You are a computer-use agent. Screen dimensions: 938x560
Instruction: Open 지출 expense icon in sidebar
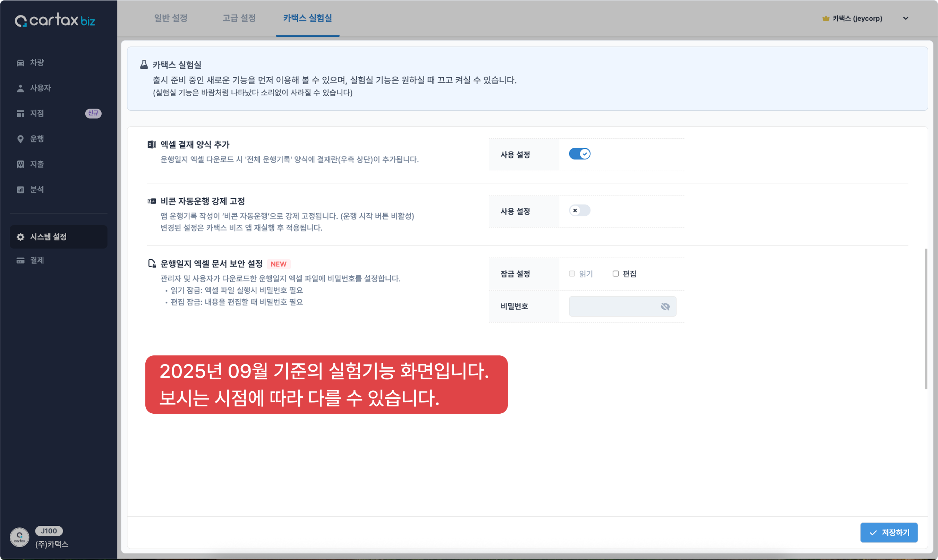[x=20, y=164]
